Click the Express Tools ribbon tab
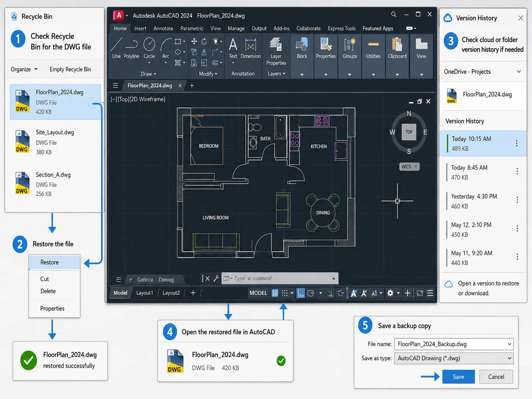Image resolution: width=532 pixels, height=399 pixels. click(x=342, y=28)
